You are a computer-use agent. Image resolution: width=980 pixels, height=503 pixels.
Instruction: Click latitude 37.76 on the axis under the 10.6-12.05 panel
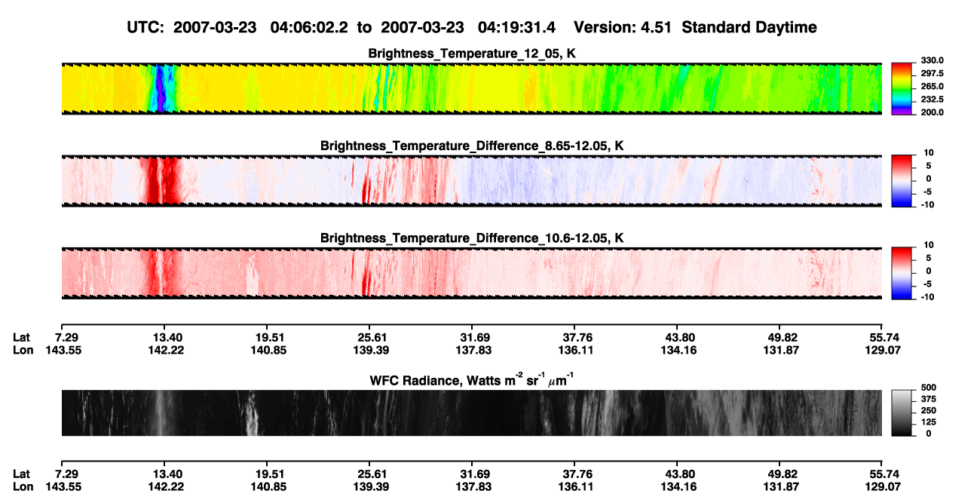pos(577,337)
